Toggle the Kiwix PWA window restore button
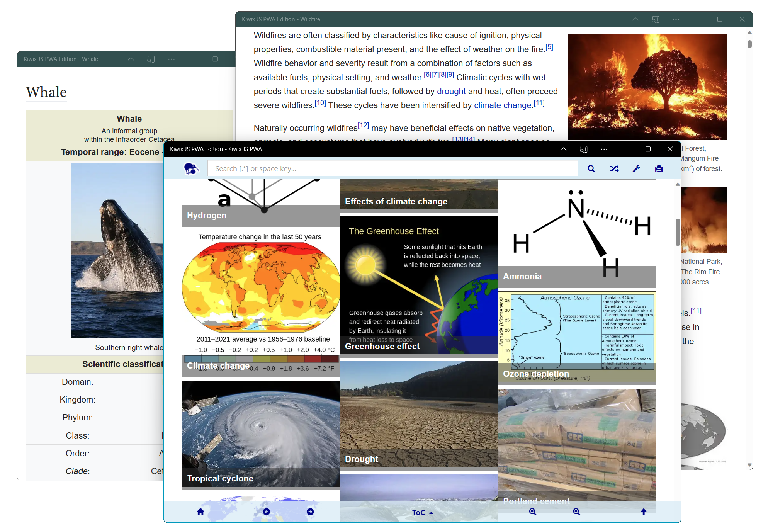This screenshot has width=768, height=532. [648, 150]
